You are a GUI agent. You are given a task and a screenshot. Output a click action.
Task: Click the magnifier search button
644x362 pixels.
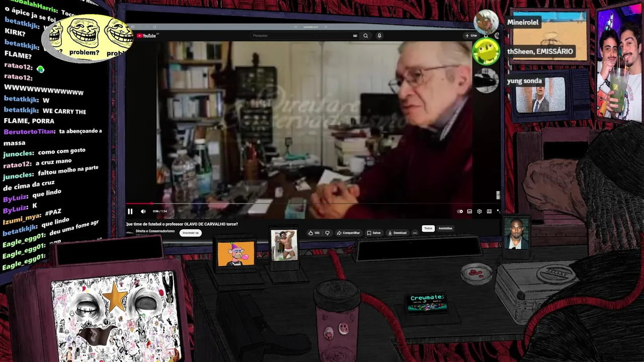click(x=366, y=36)
